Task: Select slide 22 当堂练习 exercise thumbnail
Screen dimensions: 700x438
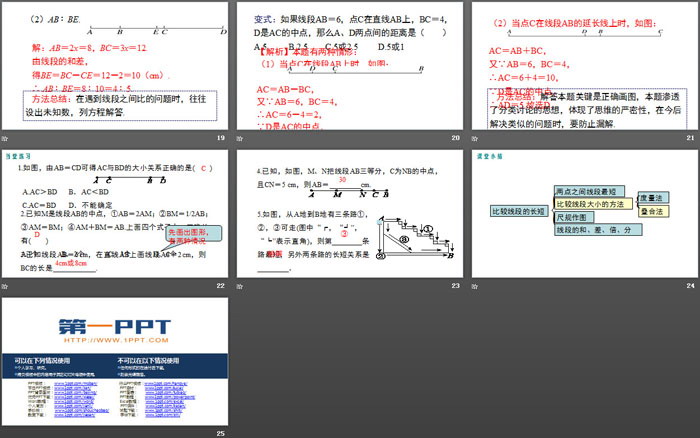Action: click(114, 213)
